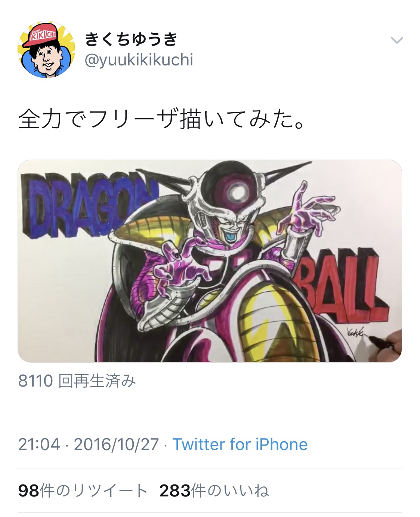Tap the 21:04 · 2016/10/27 timestamp
The height and width of the screenshot is (517, 420).
(x=89, y=444)
